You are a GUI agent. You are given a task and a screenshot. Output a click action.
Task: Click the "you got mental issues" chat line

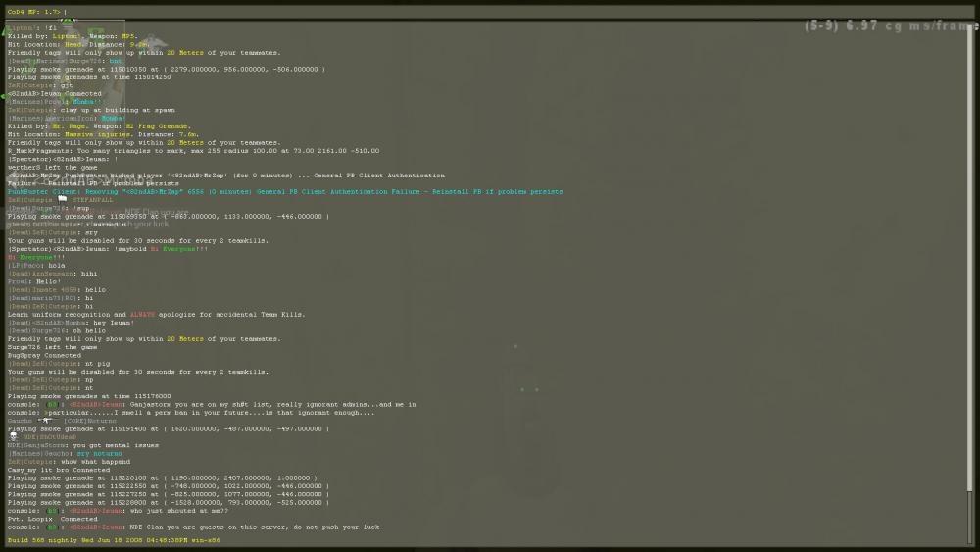tap(83, 445)
